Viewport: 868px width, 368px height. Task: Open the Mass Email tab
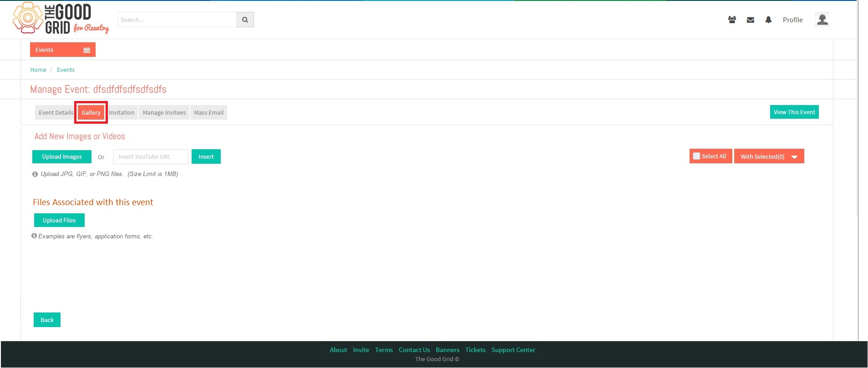tap(209, 112)
